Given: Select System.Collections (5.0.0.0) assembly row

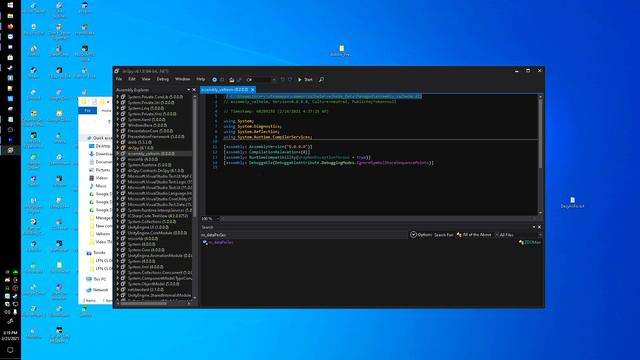Looking at the screenshot, I should click(151, 222).
